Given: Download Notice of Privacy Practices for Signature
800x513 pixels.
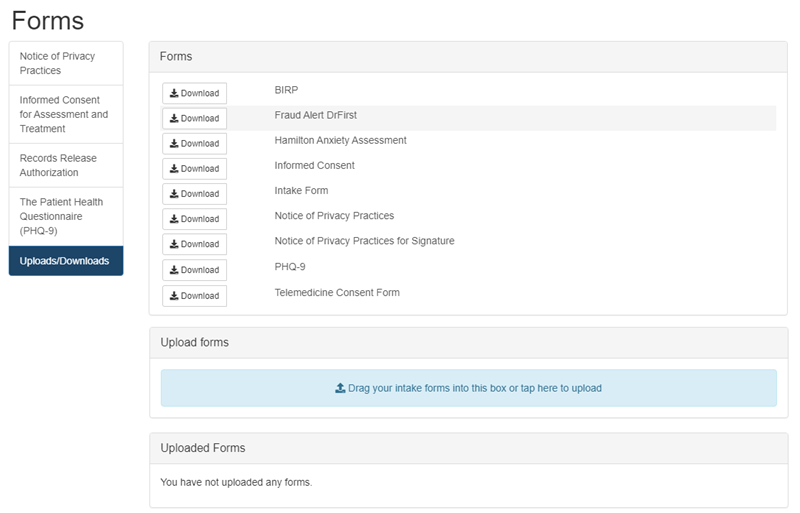Looking at the screenshot, I should pos(195,244).
